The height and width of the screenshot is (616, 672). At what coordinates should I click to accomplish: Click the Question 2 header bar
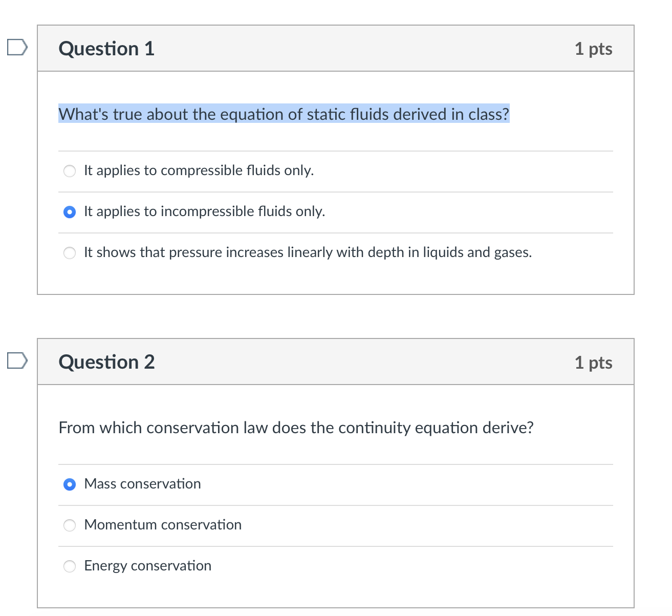pos(335,362)
